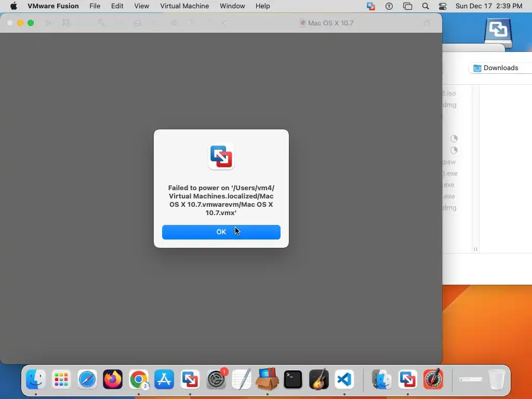Click the dimmed wrench settings toolbar icon
This screenshot has width=532, height=399.
(x=101, y=23)
